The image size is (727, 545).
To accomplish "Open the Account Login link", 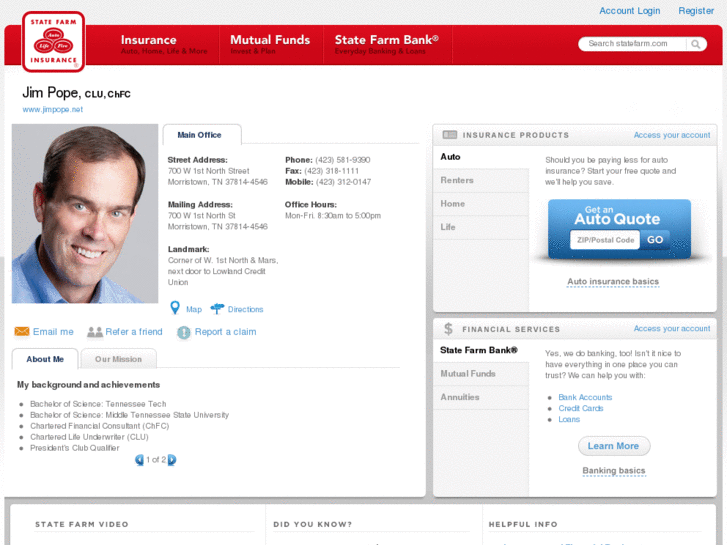I will pyautogui.click(x=630, y=11).
